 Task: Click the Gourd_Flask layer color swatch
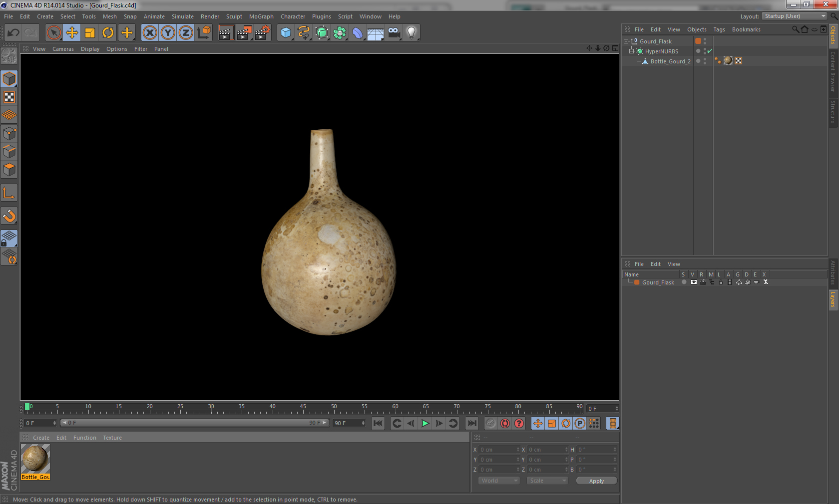(637, 282)
